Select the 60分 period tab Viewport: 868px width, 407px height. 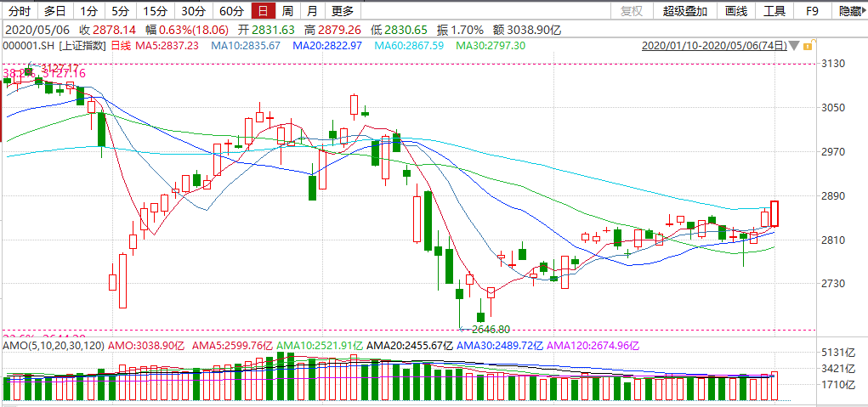(x=231, y=11)
